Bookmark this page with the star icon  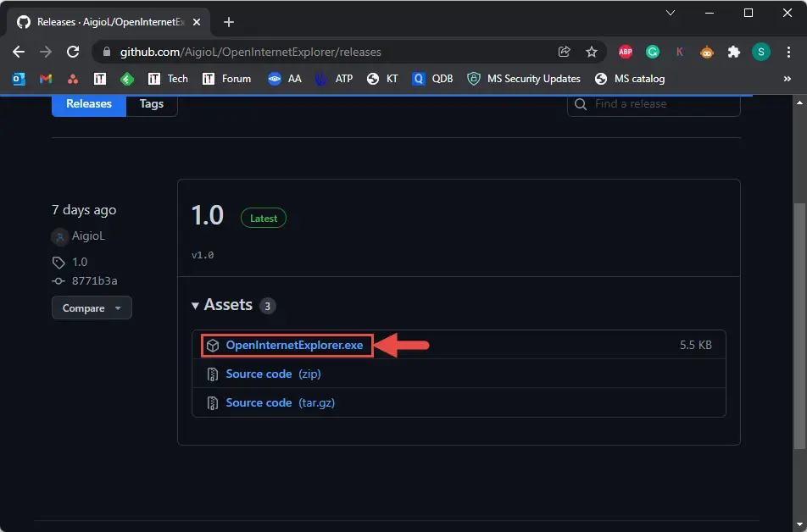(592, 52)
